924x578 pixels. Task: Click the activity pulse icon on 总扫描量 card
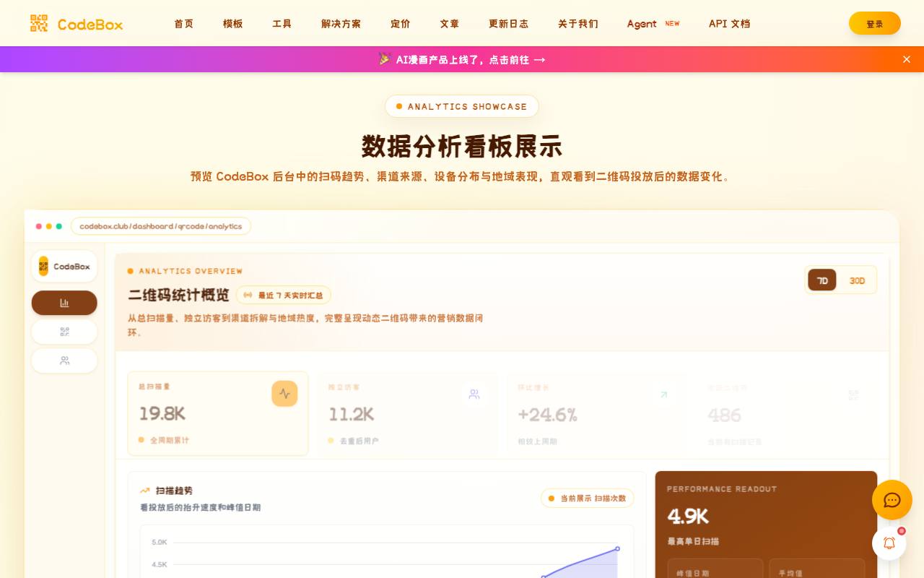284,394
